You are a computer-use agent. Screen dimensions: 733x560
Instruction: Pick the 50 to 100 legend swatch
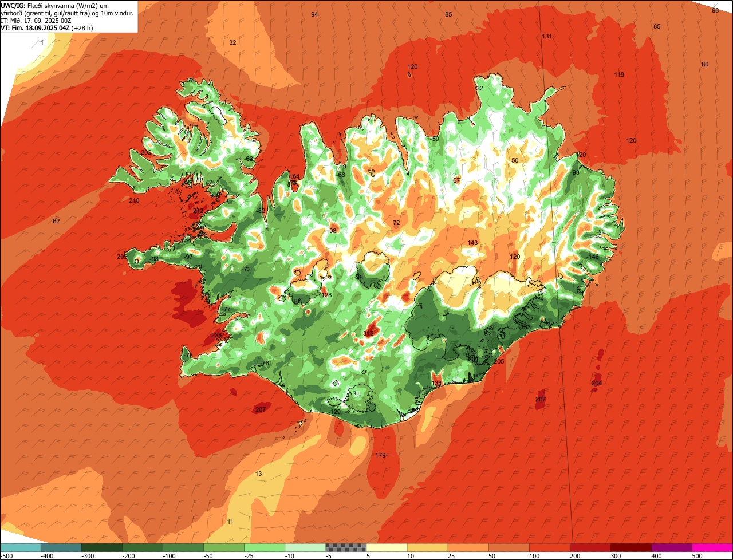509,547
